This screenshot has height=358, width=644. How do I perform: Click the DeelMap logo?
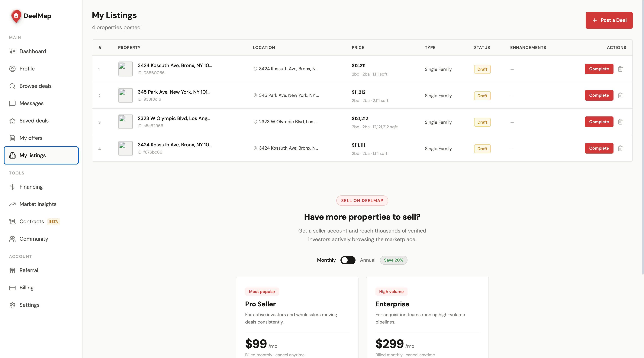[31, 16]
